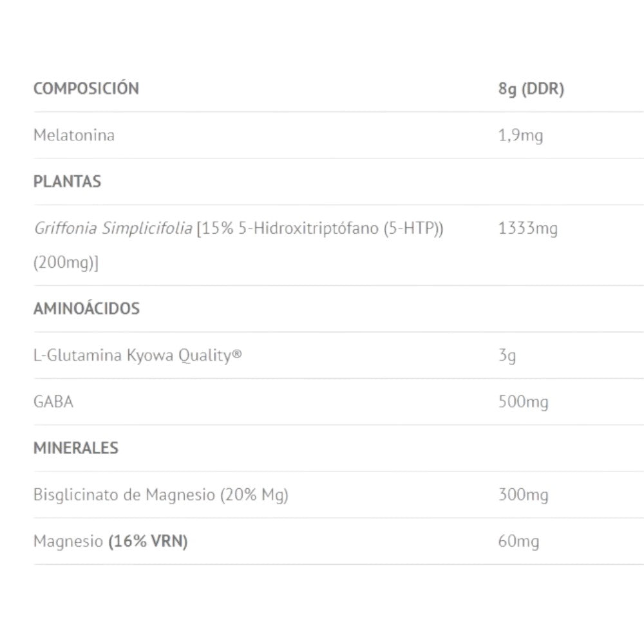Click the bold (16% VRN) text
This screenshot has height=644, width=644.
click(x=147, y=541)
